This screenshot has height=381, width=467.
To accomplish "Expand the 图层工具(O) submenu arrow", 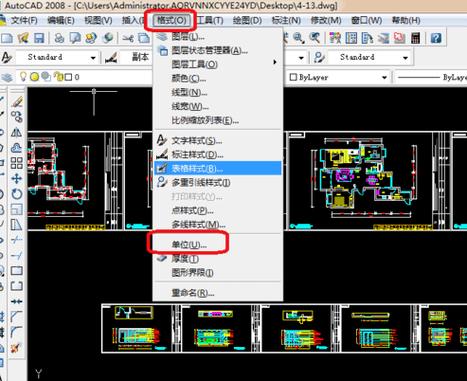I will 275,62.
